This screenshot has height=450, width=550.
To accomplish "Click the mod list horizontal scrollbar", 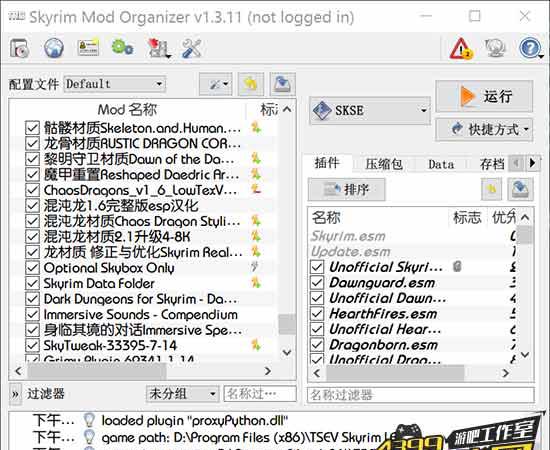I will [97, 371].
